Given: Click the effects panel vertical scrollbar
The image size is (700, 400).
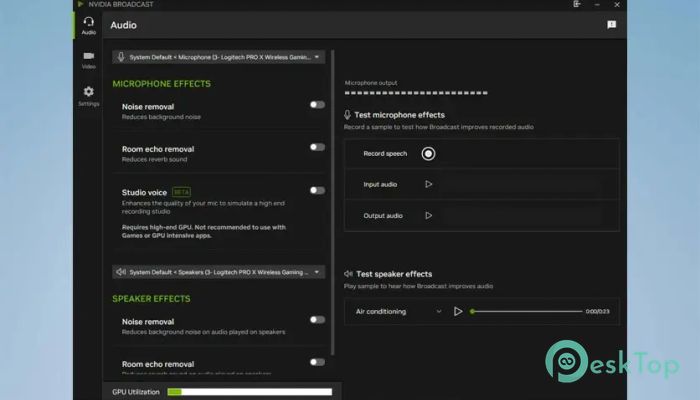Looking at the screenshot, I should (x=333, y=203).
